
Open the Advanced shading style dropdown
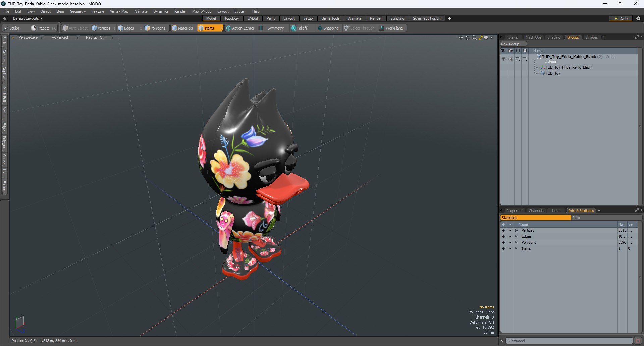pyautogui.click(x=60, y=37)
